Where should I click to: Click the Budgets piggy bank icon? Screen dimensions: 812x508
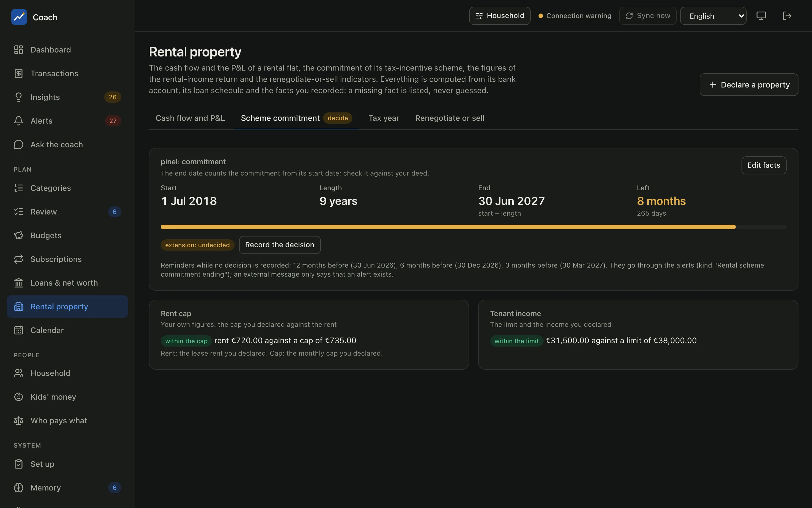(18, 235)
